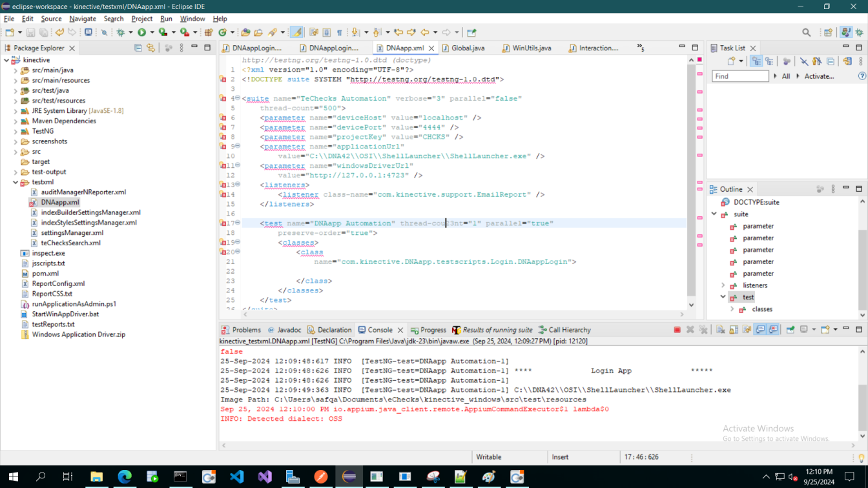Screen dimensions: 868x488
Task: Click Collapse All in Package Explorer
Action: 138,48
